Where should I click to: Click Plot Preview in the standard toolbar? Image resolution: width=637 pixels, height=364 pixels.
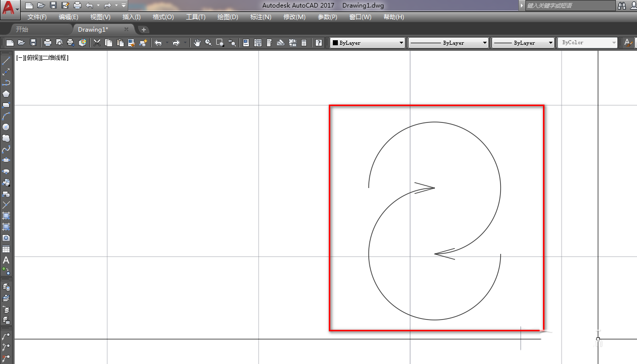click(59, 43)
